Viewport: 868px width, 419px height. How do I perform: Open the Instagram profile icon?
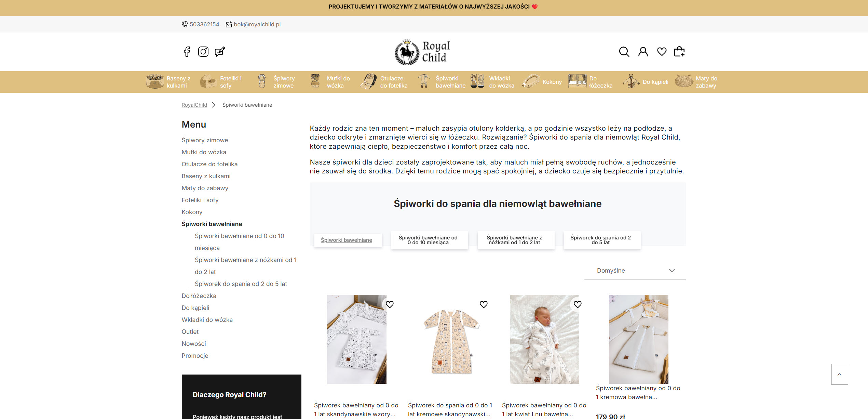tap(203, 52)
